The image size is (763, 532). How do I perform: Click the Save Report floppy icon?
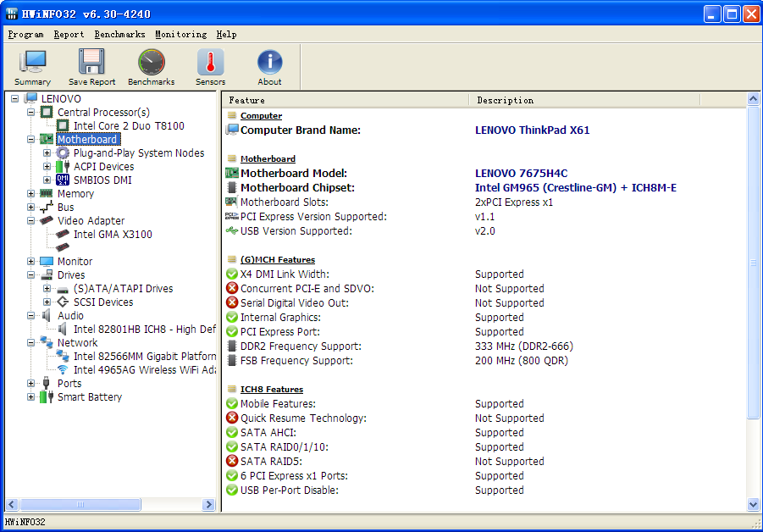(x=91, y=62)
